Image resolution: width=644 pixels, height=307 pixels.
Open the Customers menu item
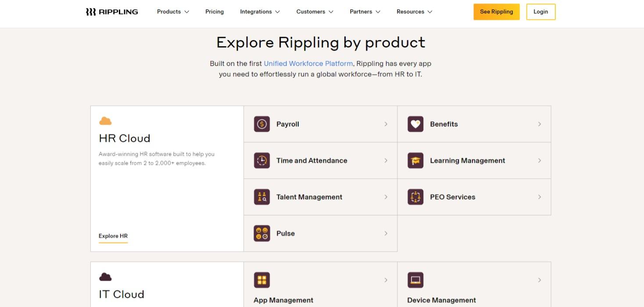click(315, 12)
